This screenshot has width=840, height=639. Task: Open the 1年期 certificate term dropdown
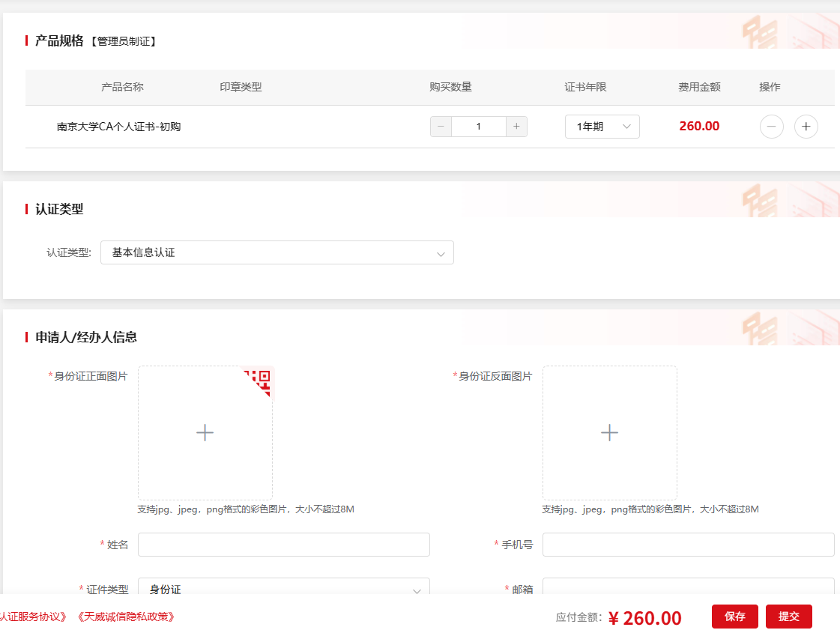602,127
